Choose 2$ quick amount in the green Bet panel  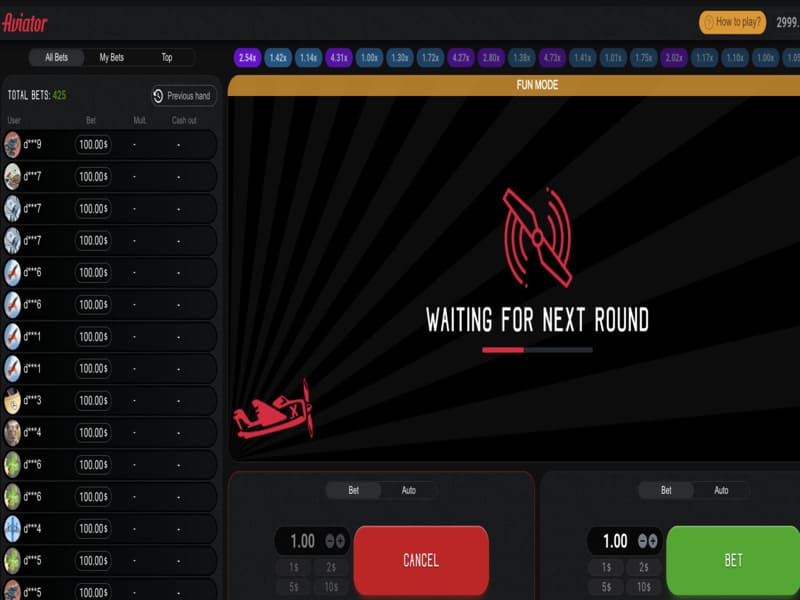pos(644,567)
